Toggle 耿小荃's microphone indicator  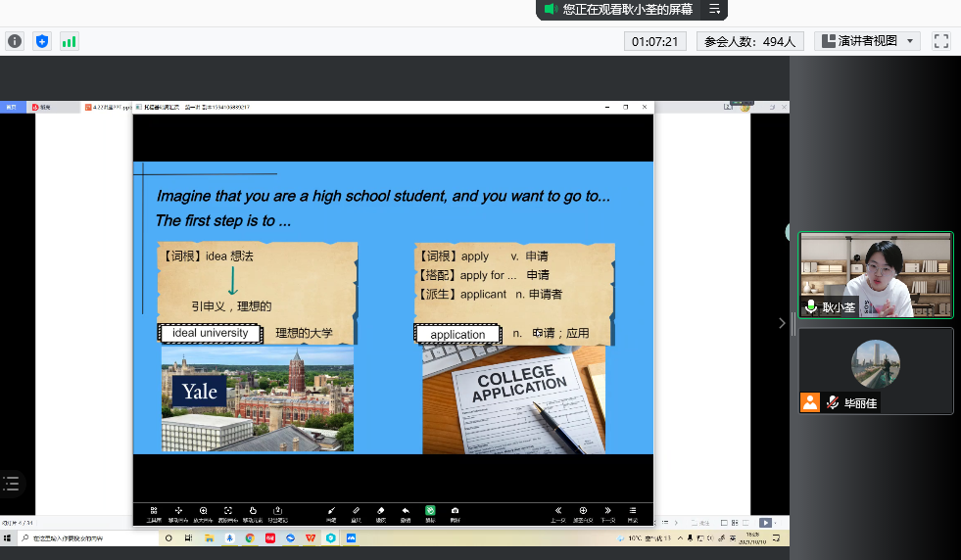coord(810,306)
